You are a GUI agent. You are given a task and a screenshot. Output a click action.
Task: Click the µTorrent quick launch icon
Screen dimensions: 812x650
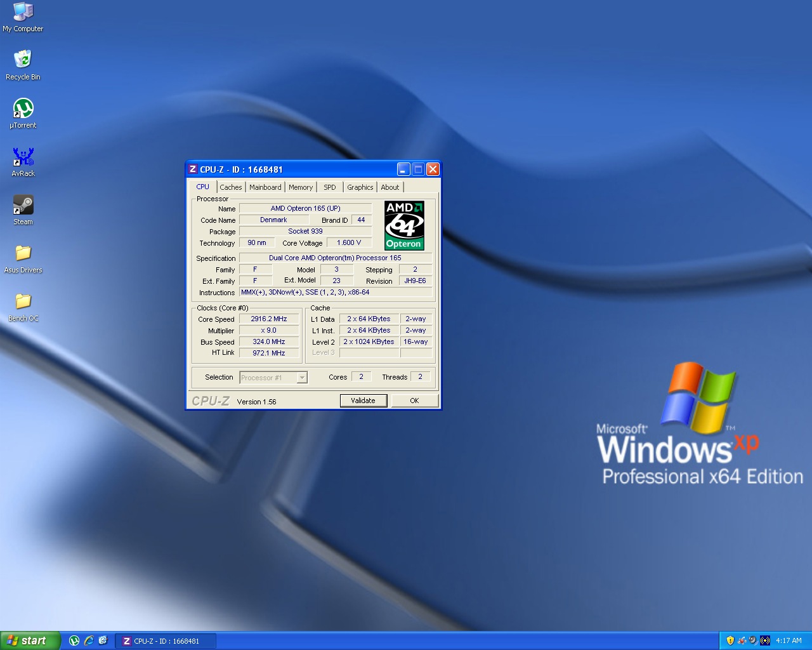coord(74,640)
